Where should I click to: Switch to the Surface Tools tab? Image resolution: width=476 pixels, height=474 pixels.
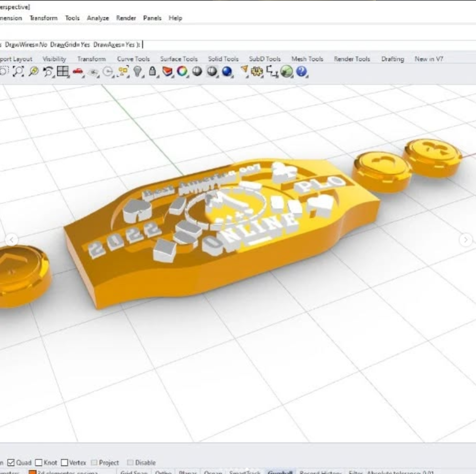click(179, 59)
